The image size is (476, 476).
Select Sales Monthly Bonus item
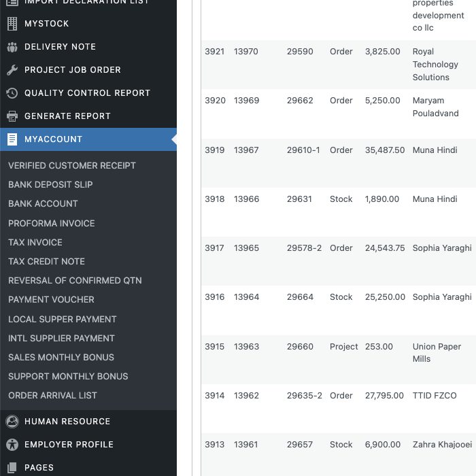coord(61,357)
